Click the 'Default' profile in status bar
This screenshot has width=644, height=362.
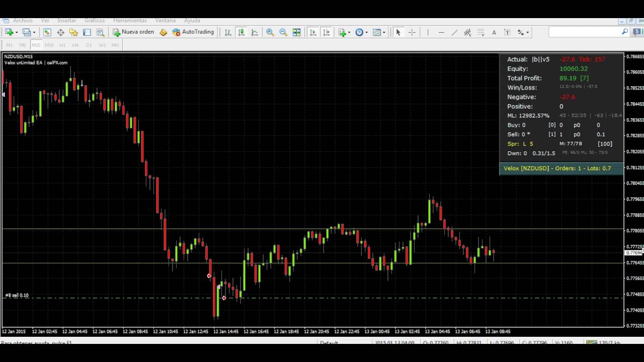[x=329, y=343]
